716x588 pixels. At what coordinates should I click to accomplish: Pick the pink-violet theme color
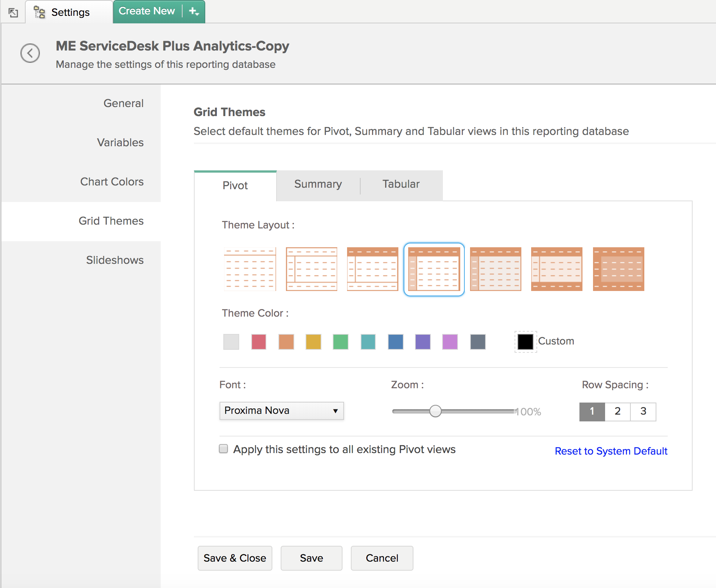[x=450, y=342]
